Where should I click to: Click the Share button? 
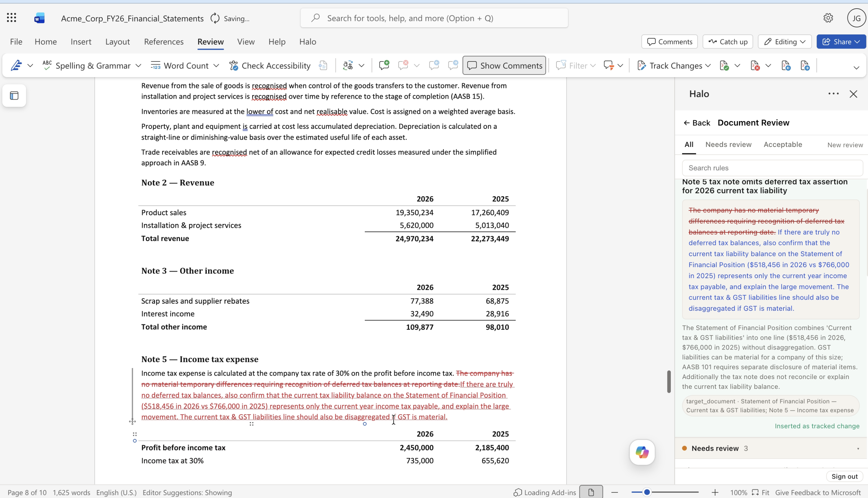point(841,41)
